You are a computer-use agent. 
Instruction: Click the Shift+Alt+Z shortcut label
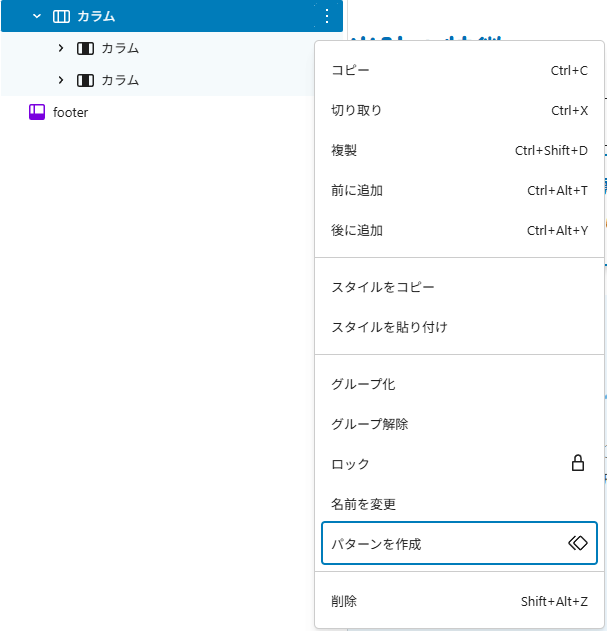pyautogui.click(x=554, y=601)
